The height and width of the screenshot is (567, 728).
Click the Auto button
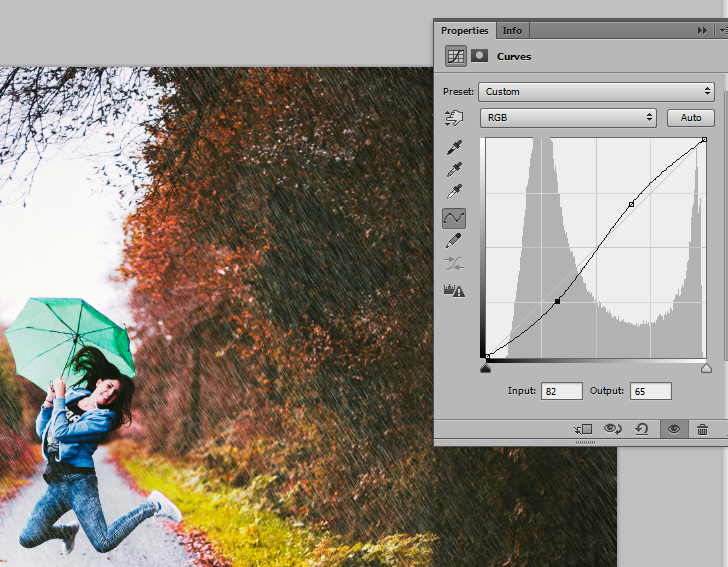[x=690, y=118]
